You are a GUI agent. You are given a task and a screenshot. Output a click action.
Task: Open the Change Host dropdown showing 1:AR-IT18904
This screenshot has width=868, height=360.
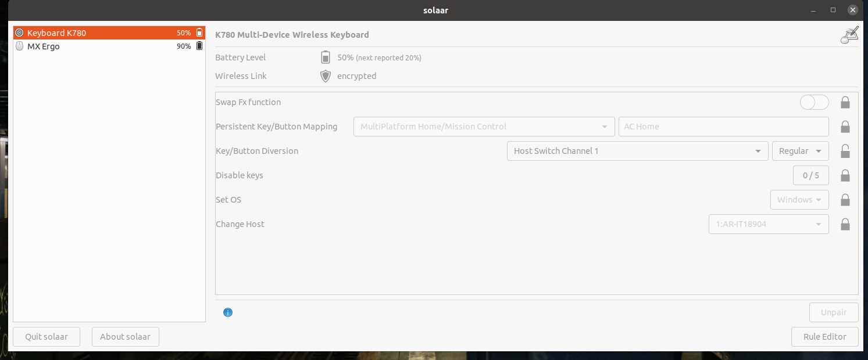(769, 224)
